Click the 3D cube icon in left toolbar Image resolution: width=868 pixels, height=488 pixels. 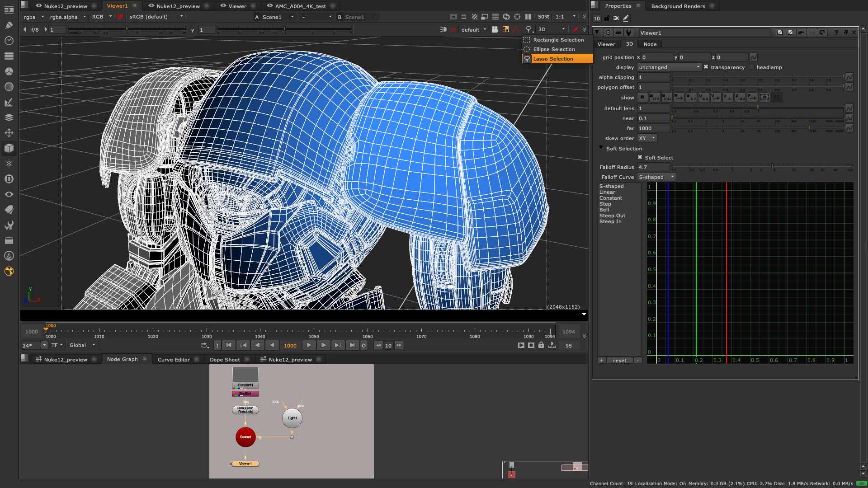[9, 148]
